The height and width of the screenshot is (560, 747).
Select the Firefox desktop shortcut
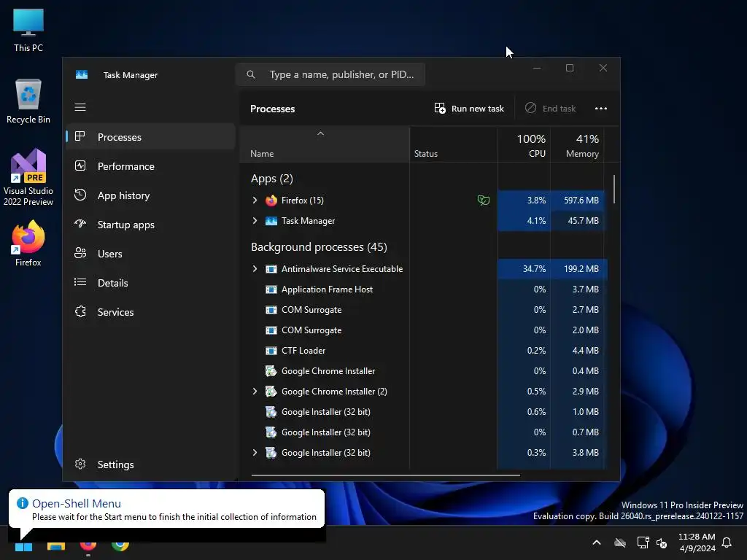point(28,244)
